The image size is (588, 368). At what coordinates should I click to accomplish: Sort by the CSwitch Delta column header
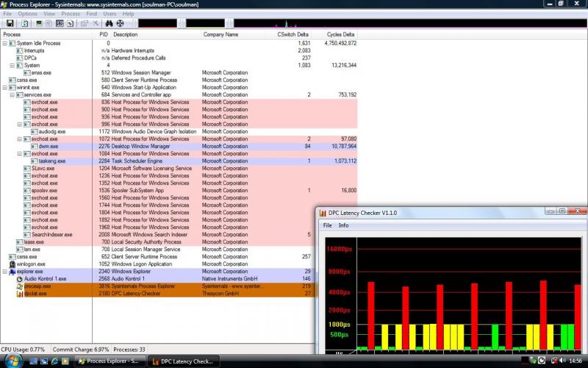tap(293, 35)
